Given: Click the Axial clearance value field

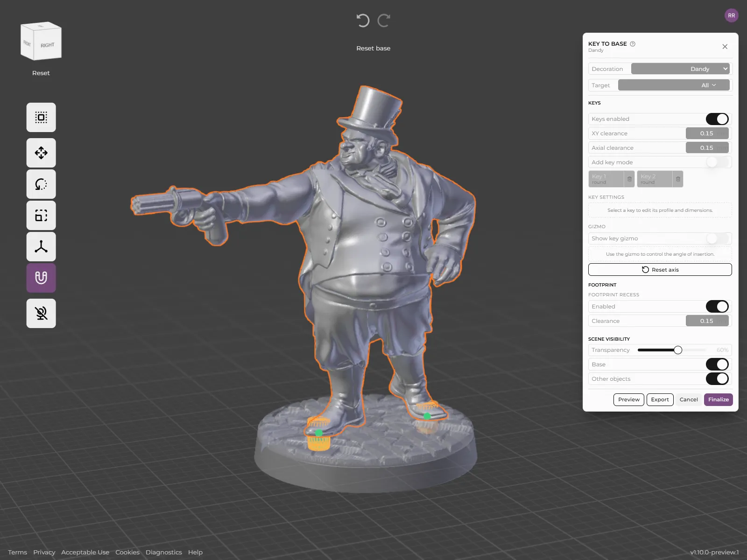Looking at the screenshot, I should click(x=707, y=148).
